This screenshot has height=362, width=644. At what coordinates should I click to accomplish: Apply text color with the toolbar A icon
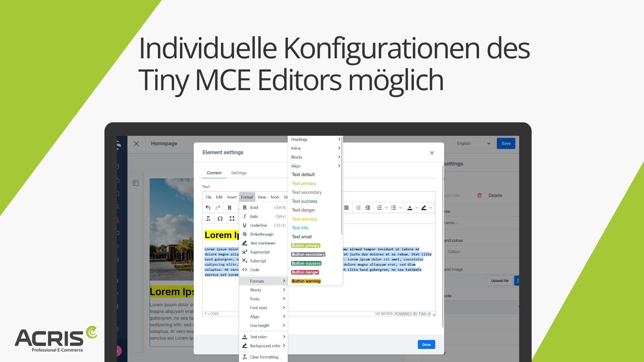click(x=410, y=208)
